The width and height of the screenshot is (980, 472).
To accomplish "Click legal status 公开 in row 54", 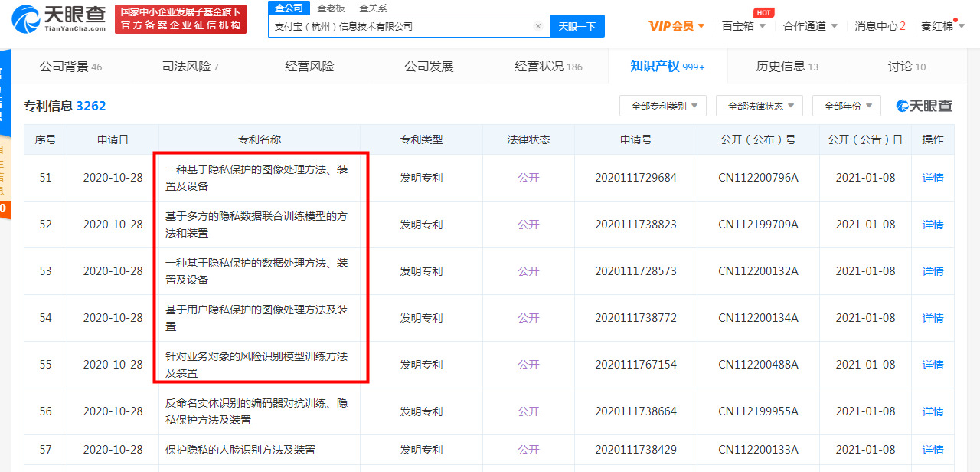I will [x=528, y=318].
